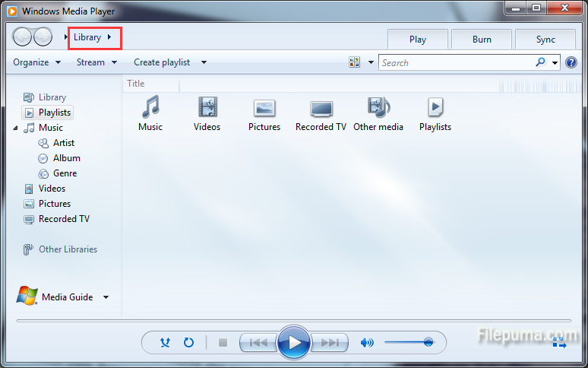Collapse the Music tree node
The height and width of the screenshot is (368, 588).
[16, 128]
